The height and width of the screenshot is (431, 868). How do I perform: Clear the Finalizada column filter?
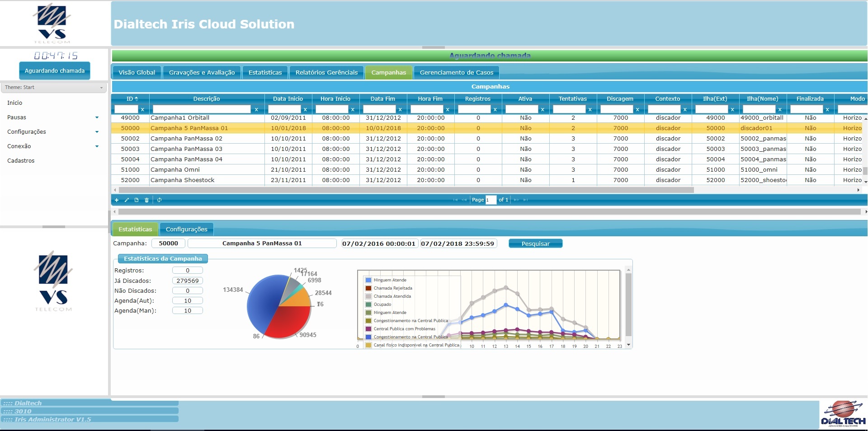click(827, 109)
